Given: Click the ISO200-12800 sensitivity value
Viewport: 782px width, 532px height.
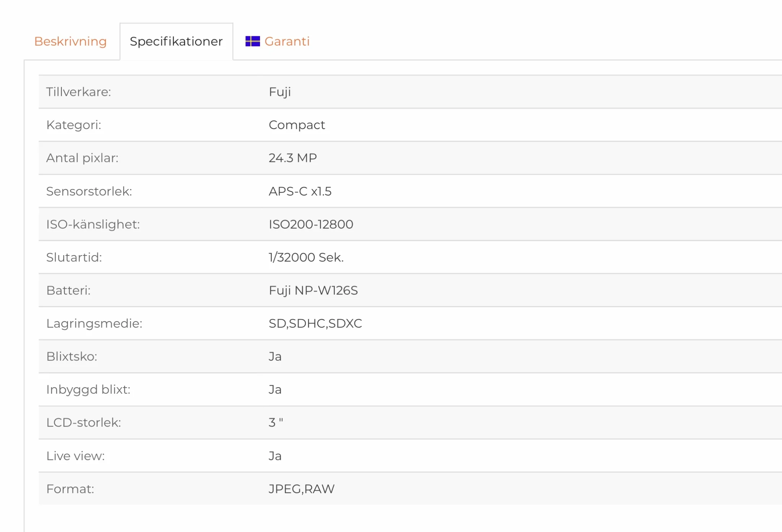Looking at the screenshot, I should pyautogui.click(x=311, y=224).
